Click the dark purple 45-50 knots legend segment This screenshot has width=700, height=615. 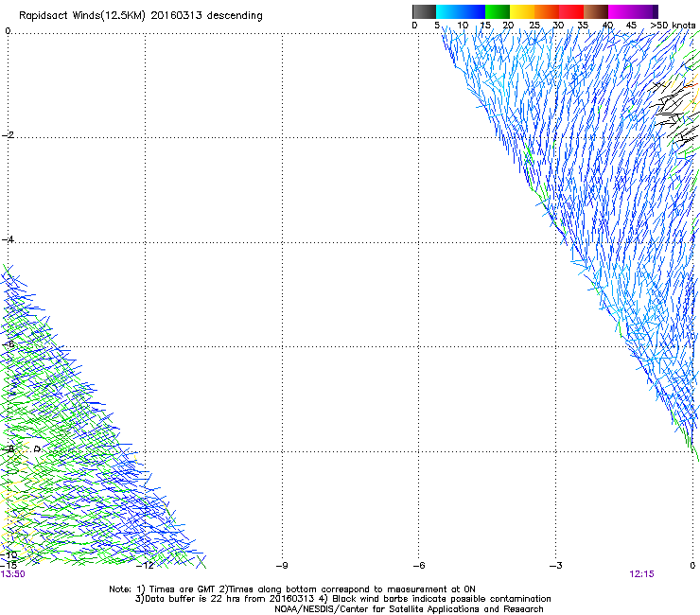pyautogui.click(x=645, y=11)
